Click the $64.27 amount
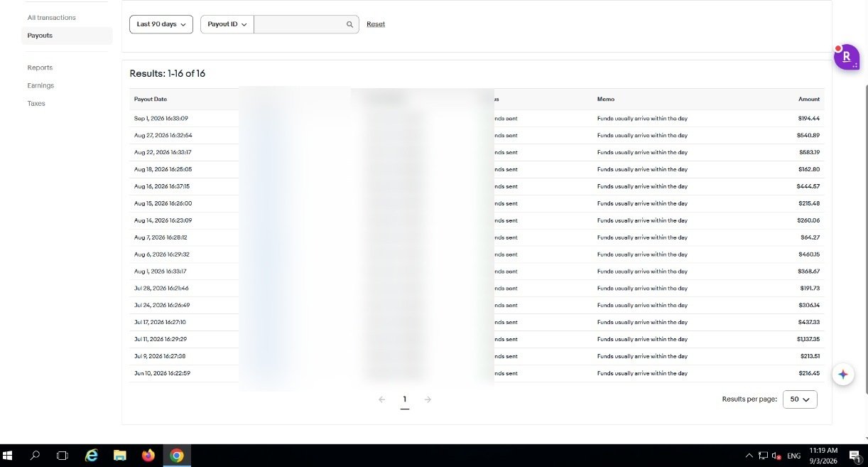 click(x=810, y=237)
